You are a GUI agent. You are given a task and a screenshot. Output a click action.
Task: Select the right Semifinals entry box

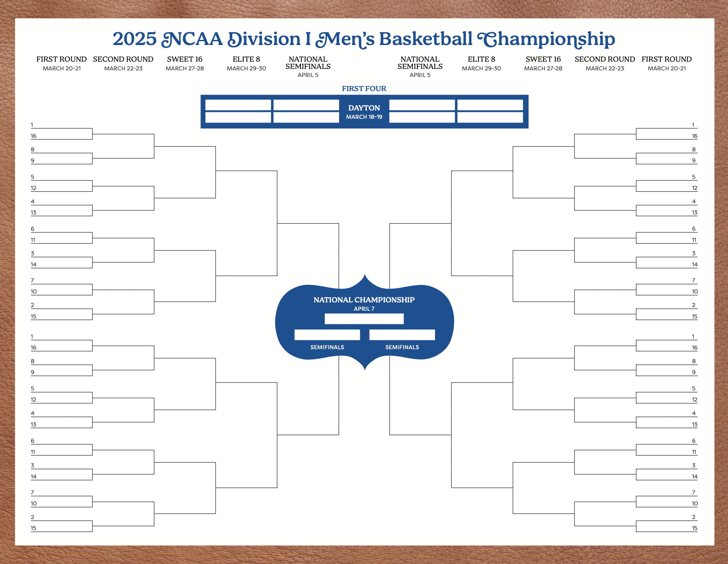[402, 335]
